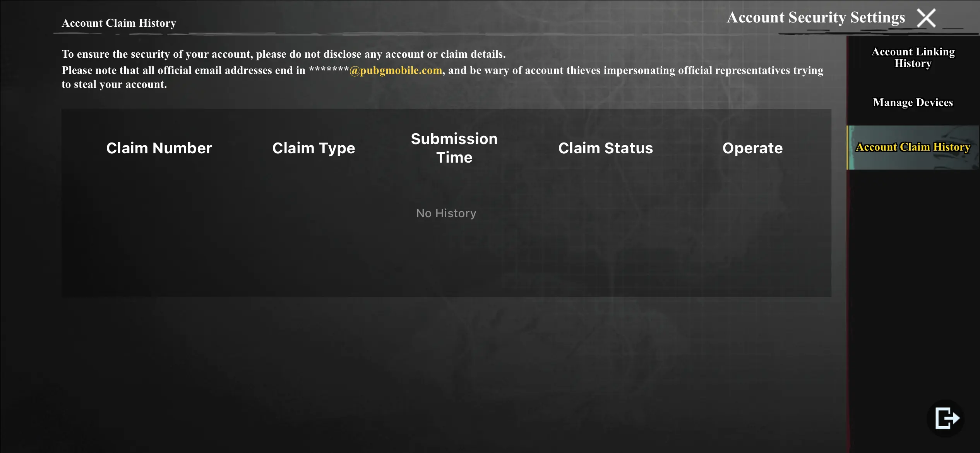Image resolution: width=980 pixels, height=453 pixels.
Task: Click the Account Security Settings title
Action: (816, 17)
